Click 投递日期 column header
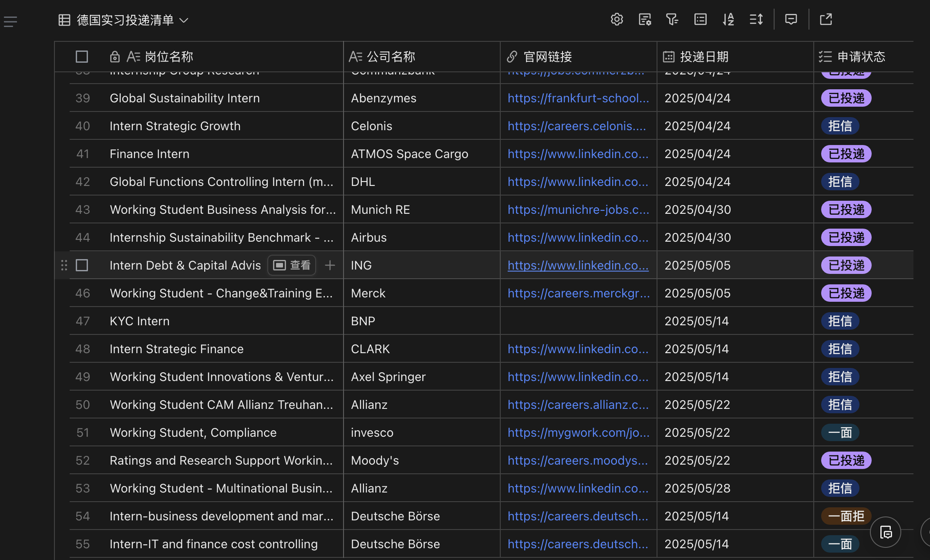Image resolution: width=930 pixels, height=560 pixels. pyautogui.click(x=735, y=57)
